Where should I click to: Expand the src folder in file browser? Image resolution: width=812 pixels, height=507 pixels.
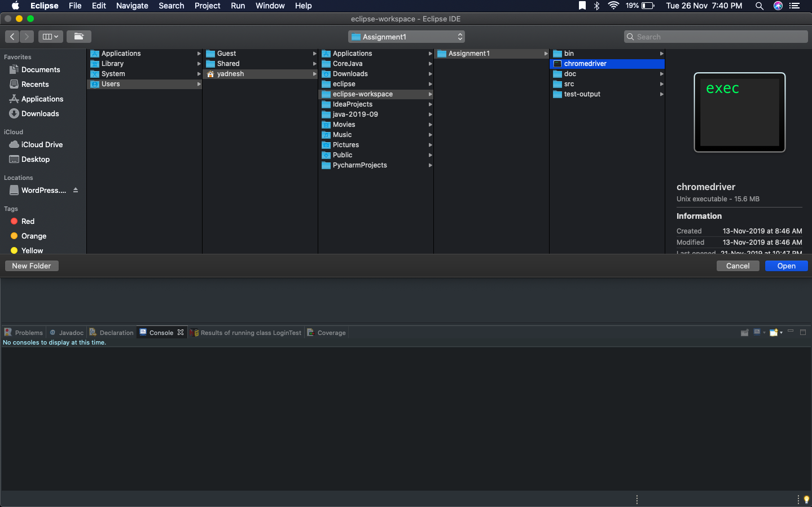(x=661, y=84)
